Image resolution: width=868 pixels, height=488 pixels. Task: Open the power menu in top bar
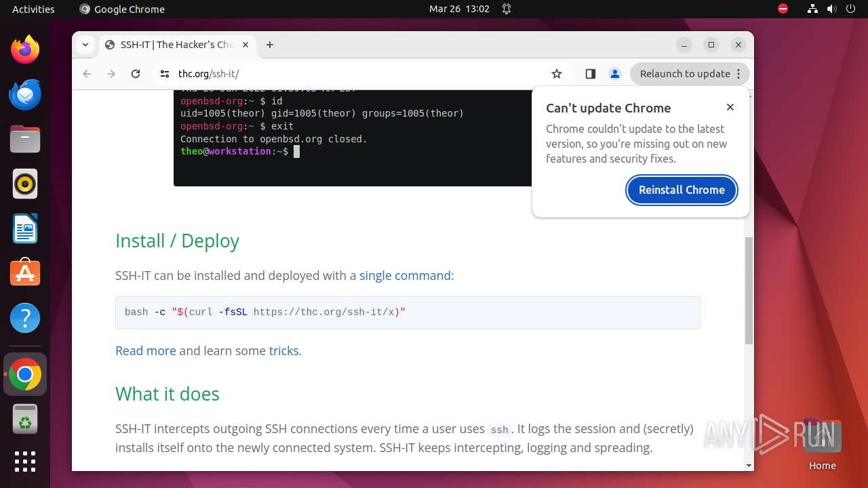(x=850, y=9)
